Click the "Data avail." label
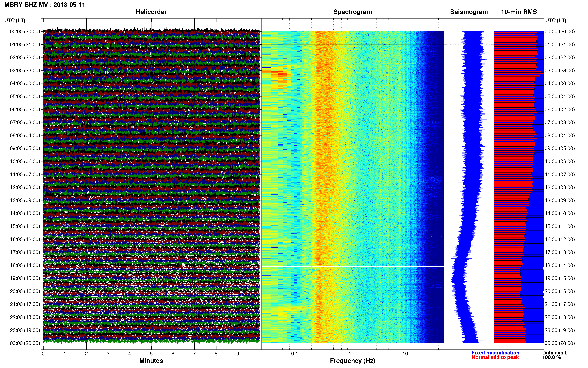Screen dimensions: 588x368 point(555,353)
